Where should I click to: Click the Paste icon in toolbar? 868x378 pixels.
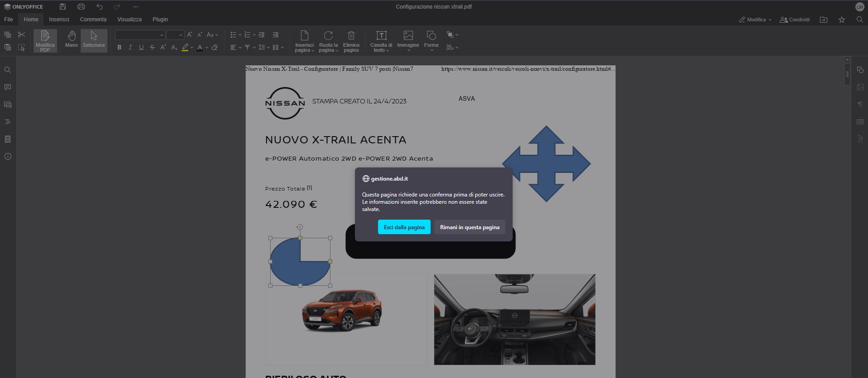coord(8,47)
